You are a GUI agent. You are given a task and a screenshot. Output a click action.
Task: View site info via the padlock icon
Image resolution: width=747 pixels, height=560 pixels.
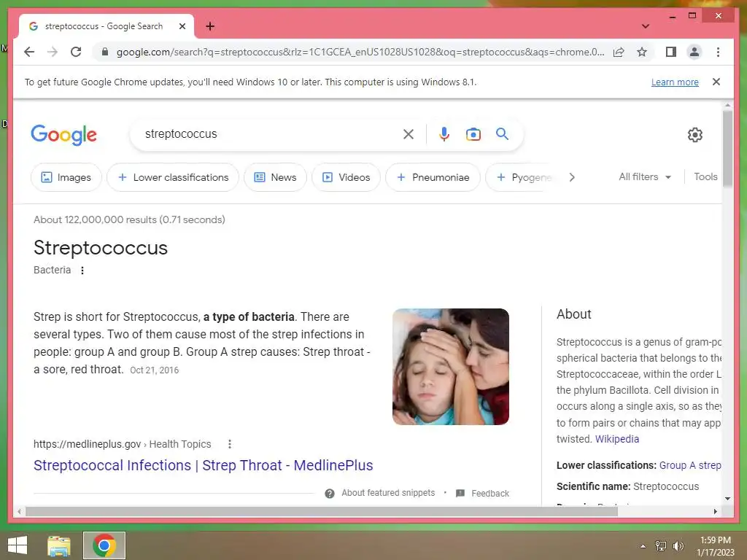point(105,52)
